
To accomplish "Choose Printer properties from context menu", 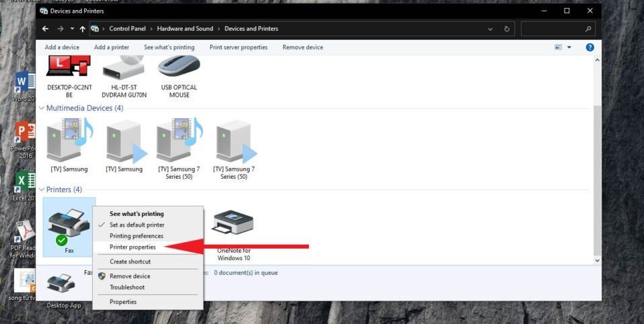I will coord(133,247).
